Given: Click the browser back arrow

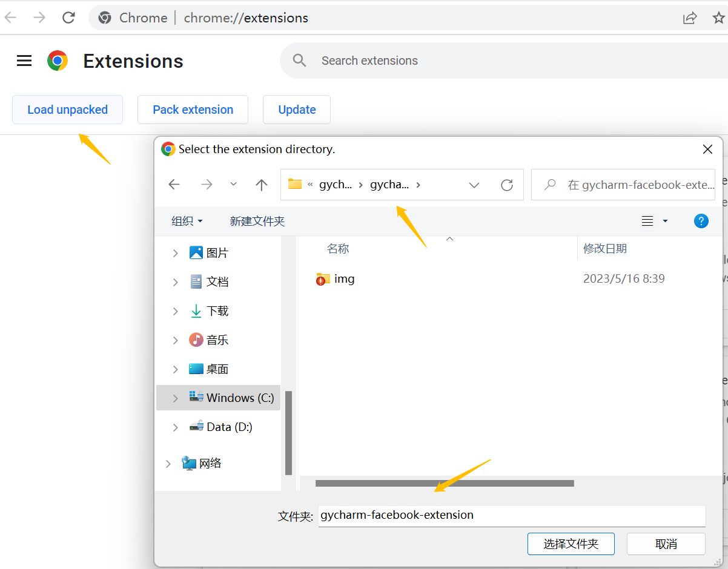Looking at the screenshot, I should 10,18.
